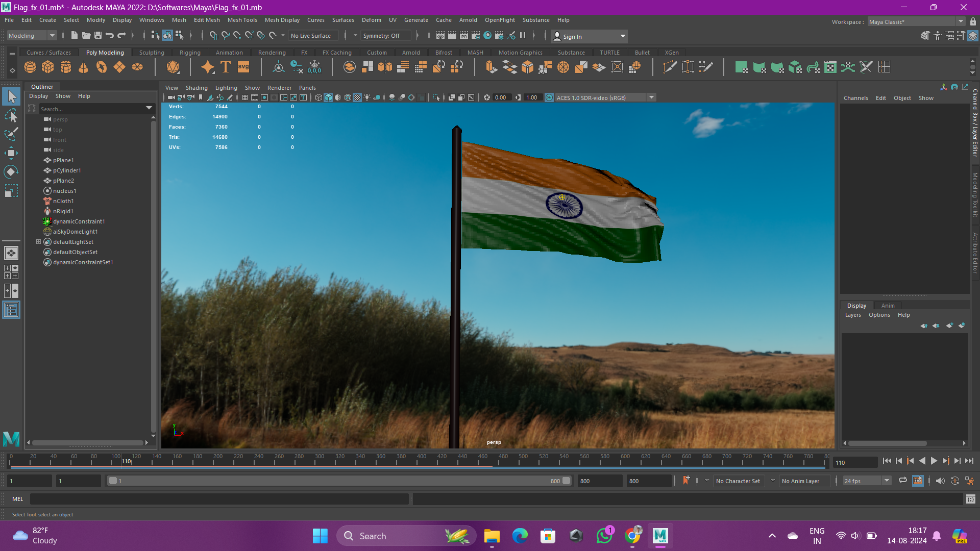Viewport: 980px width, 551px height.
Task: Activate the Lasso Select tool
Action: (x=11, y=116)
